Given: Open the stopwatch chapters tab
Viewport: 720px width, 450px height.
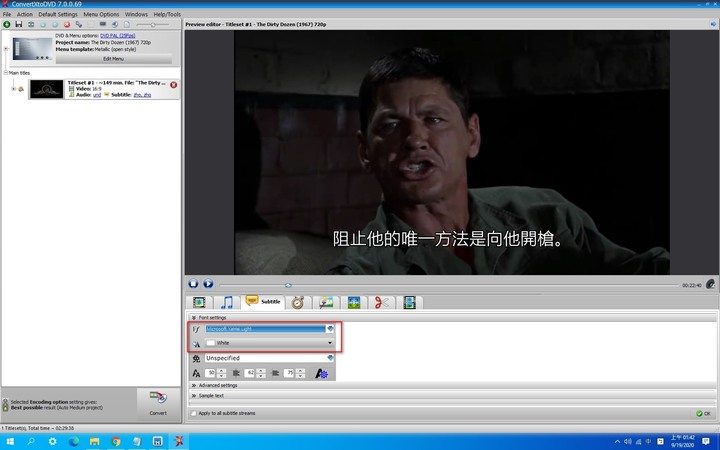Looking at the screenshot, I should pyautogui.click(x=298, y=302).
